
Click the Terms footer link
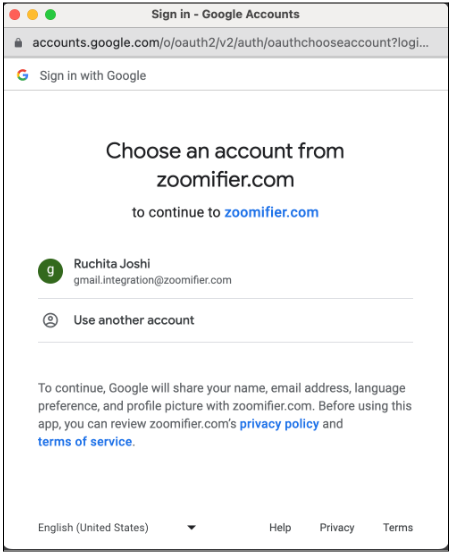398,527
